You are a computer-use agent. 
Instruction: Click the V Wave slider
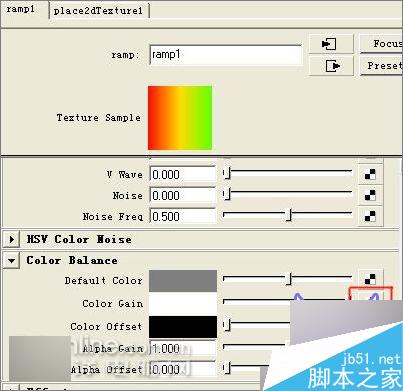tap(287, 174)
